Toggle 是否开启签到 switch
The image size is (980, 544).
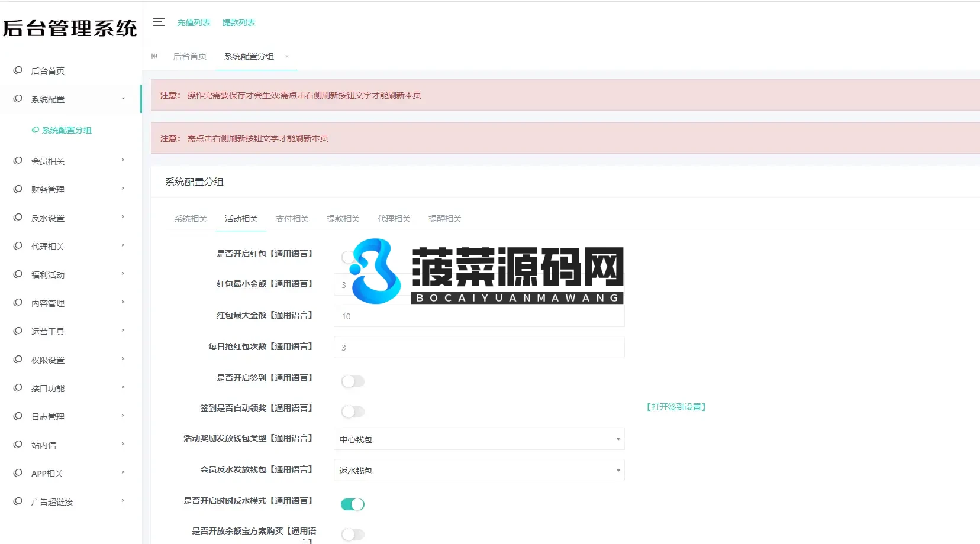pyautogui.click(x=353, y=381)
